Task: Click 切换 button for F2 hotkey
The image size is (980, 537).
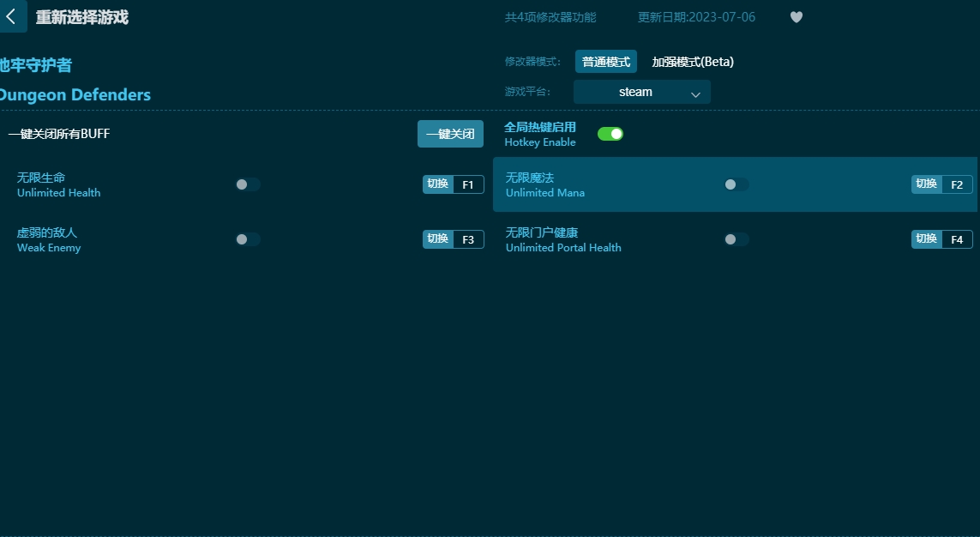Action: coord(926,184)
